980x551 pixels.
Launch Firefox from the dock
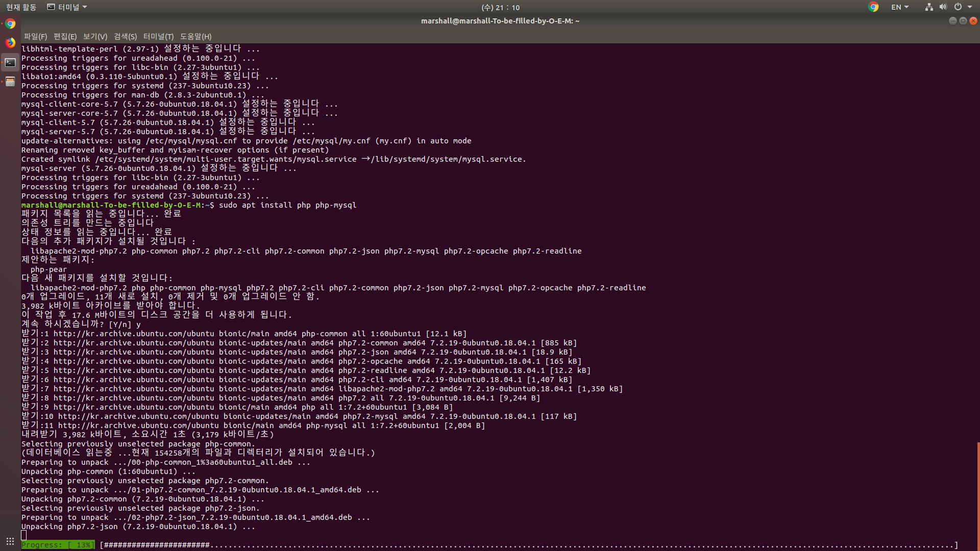(10, 43)
